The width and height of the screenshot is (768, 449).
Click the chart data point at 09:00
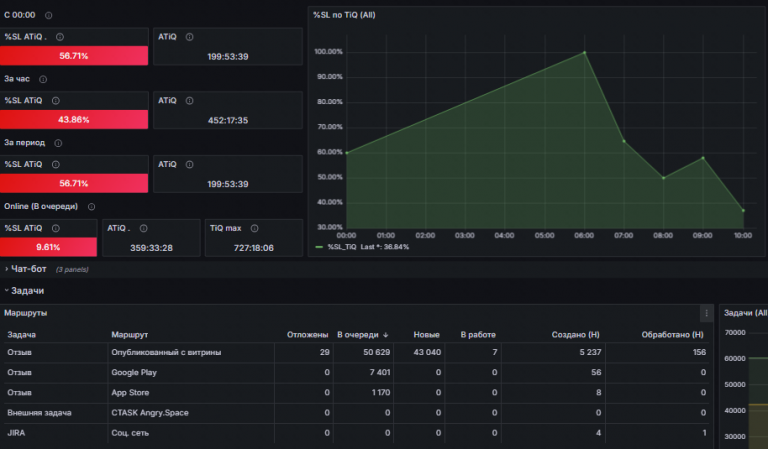(x=703, y=158)
